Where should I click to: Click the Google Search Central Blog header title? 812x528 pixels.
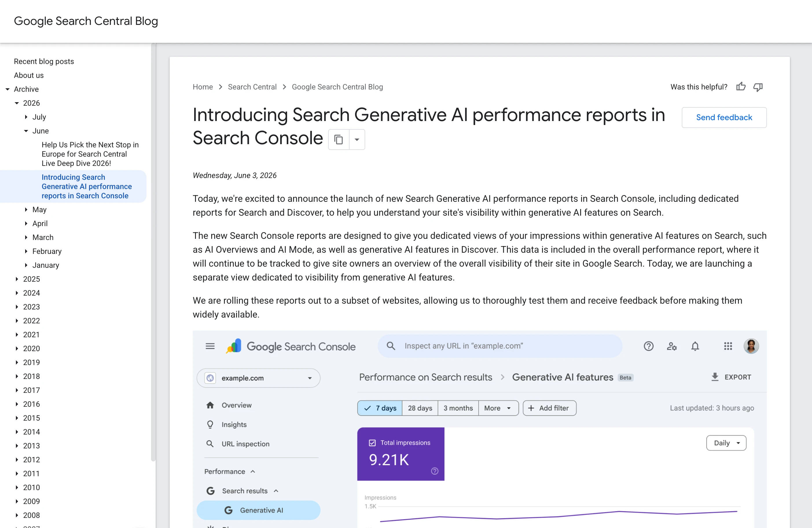[86, 21]
